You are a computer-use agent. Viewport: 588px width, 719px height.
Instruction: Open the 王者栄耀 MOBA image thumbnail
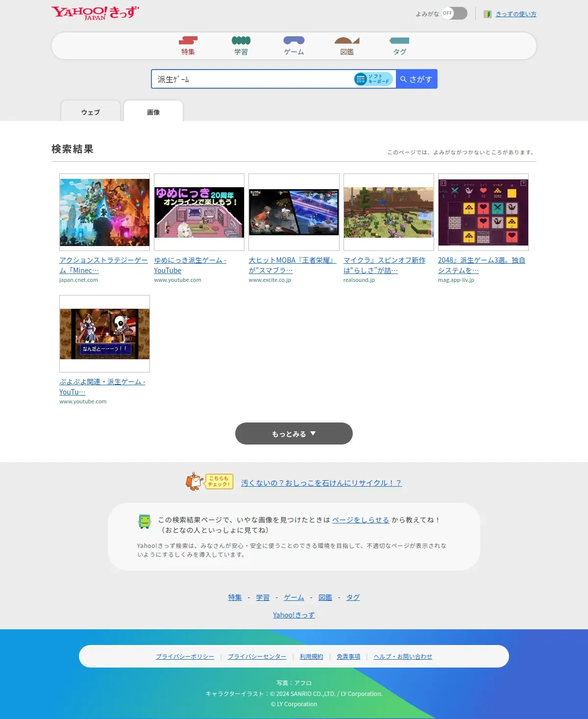[294, 212]
